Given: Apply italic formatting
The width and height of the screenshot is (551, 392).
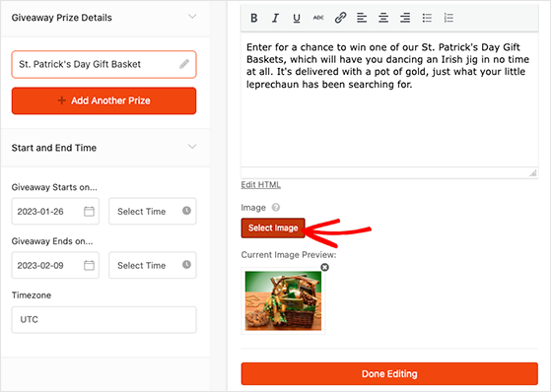Looking at the screenshot, I should click(275, 18).
